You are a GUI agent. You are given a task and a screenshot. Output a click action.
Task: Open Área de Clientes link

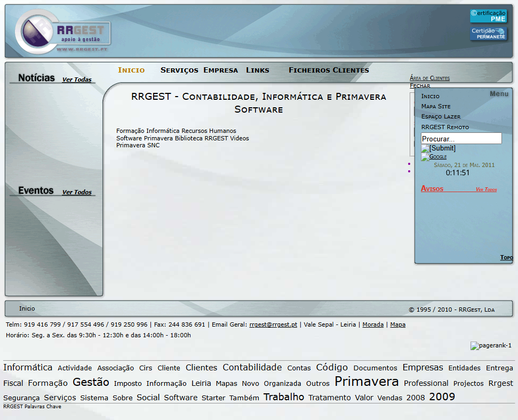coord(429,78)
